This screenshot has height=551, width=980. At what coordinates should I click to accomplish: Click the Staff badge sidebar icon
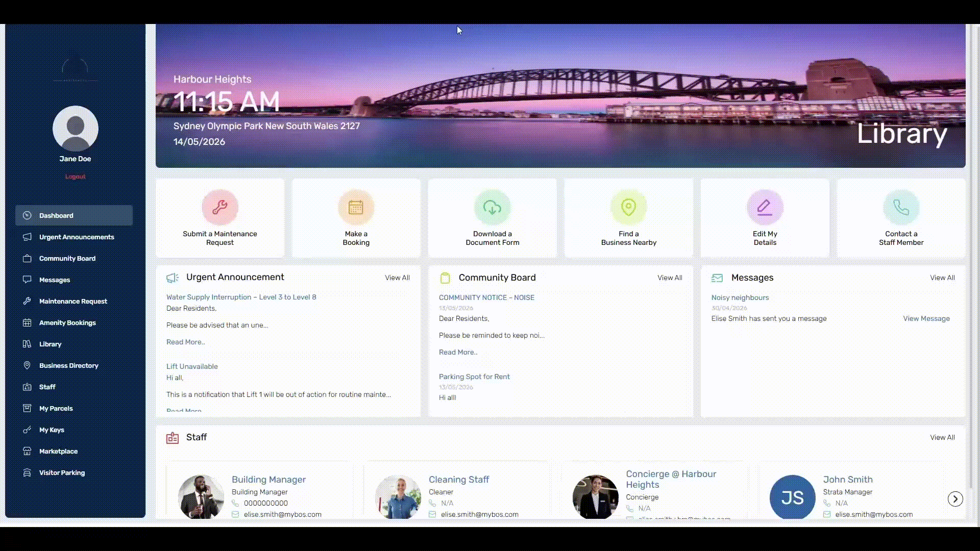tap(27, 387)
